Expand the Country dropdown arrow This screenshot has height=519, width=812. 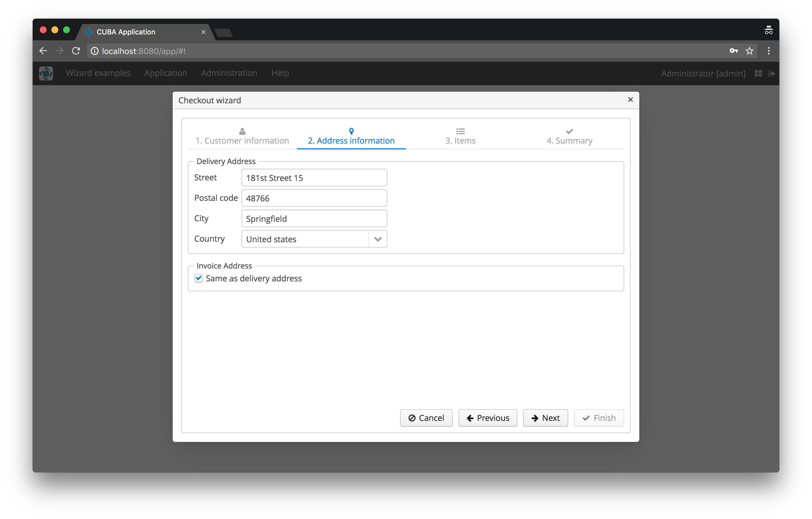tap(378, 239)
